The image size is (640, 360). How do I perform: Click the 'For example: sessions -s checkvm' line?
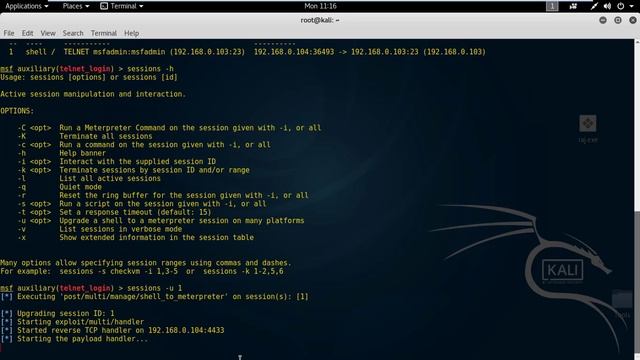click(x=142, y=271)
